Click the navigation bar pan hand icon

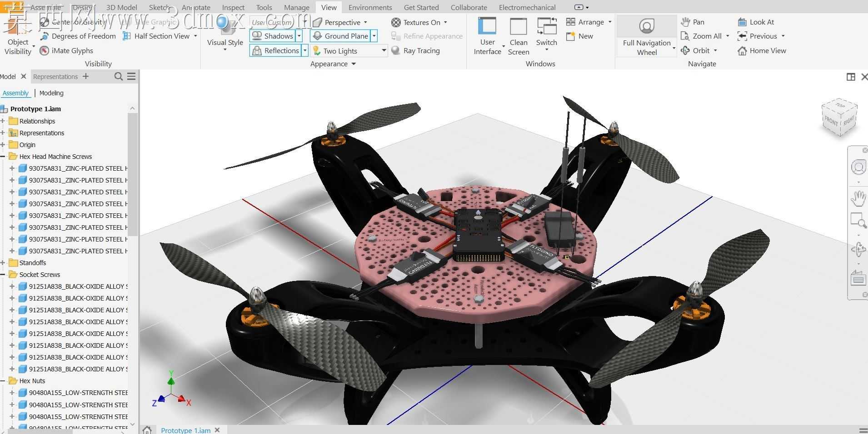(858, 198)
